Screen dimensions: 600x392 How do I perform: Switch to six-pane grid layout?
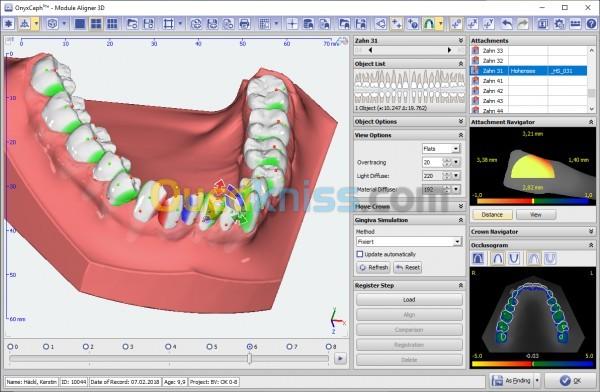point(112,24)
